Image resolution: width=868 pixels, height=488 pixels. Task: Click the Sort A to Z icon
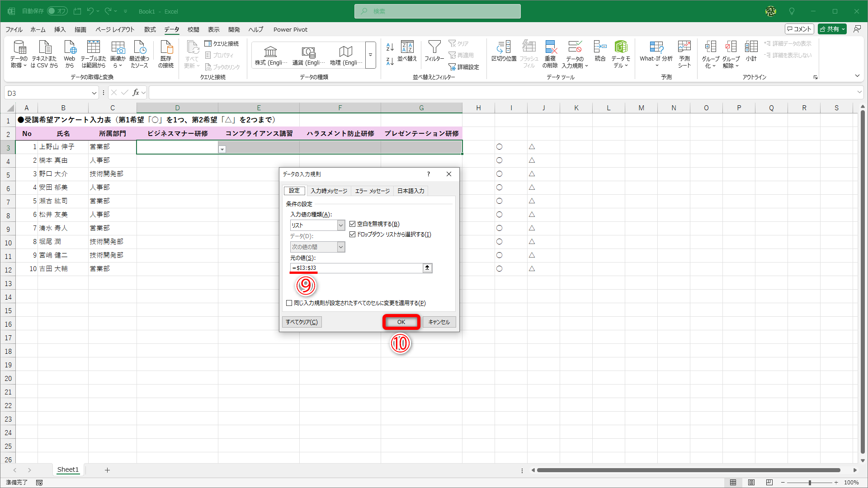click(x=390, y=47)
